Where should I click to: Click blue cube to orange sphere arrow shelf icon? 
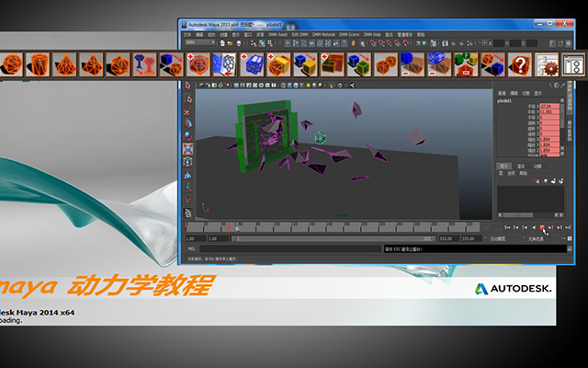[172, 64]
